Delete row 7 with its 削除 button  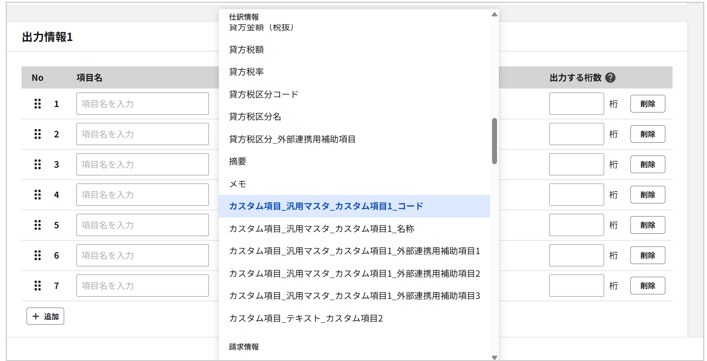coord(647,285)
